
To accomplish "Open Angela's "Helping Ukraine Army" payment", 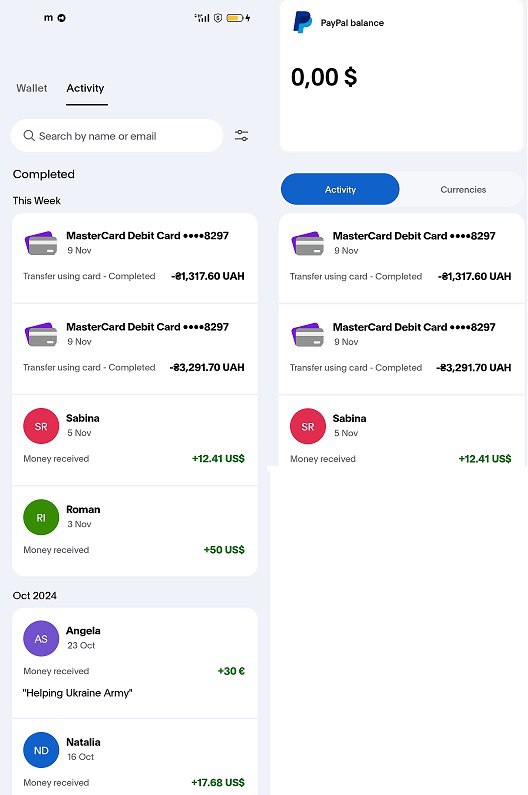I will pyautogui.click(x=135, y=663).
